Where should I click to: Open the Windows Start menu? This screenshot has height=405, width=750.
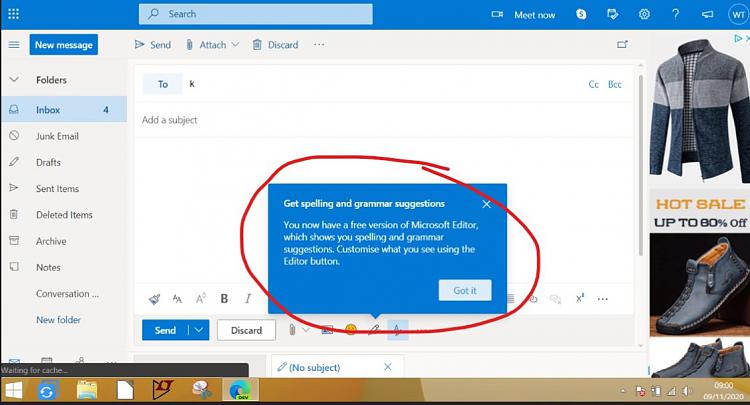click(14, 391)
